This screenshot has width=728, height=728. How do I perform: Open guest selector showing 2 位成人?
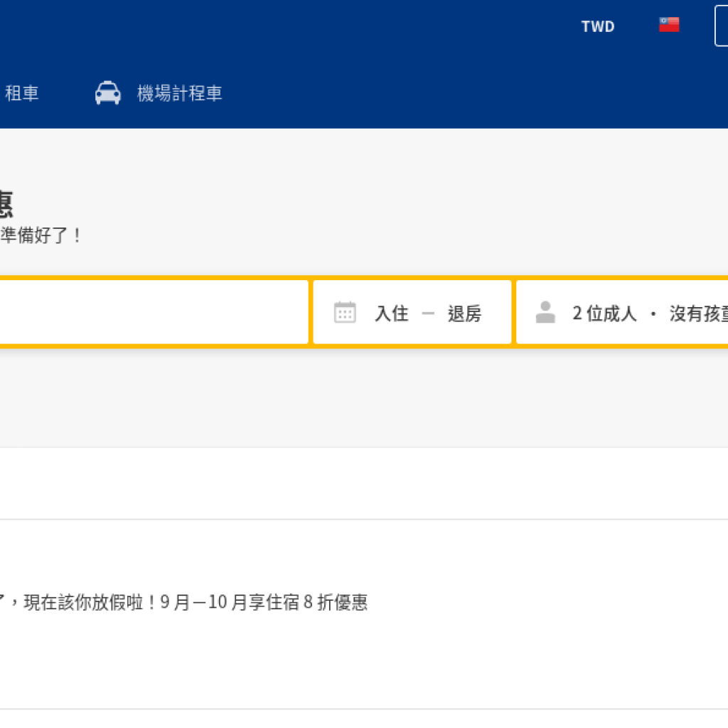(605, 313)
